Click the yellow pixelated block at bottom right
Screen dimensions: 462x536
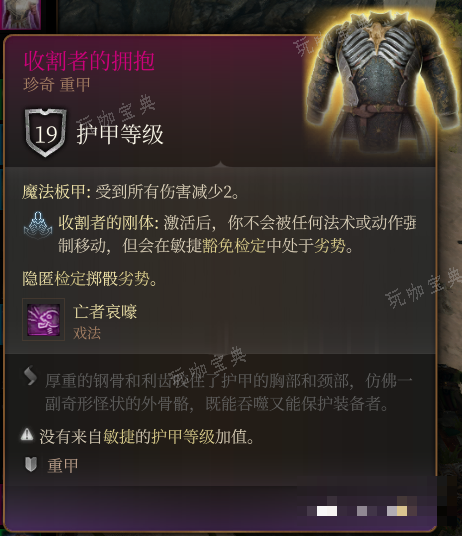pyautogui.click(x=402, y=511)
